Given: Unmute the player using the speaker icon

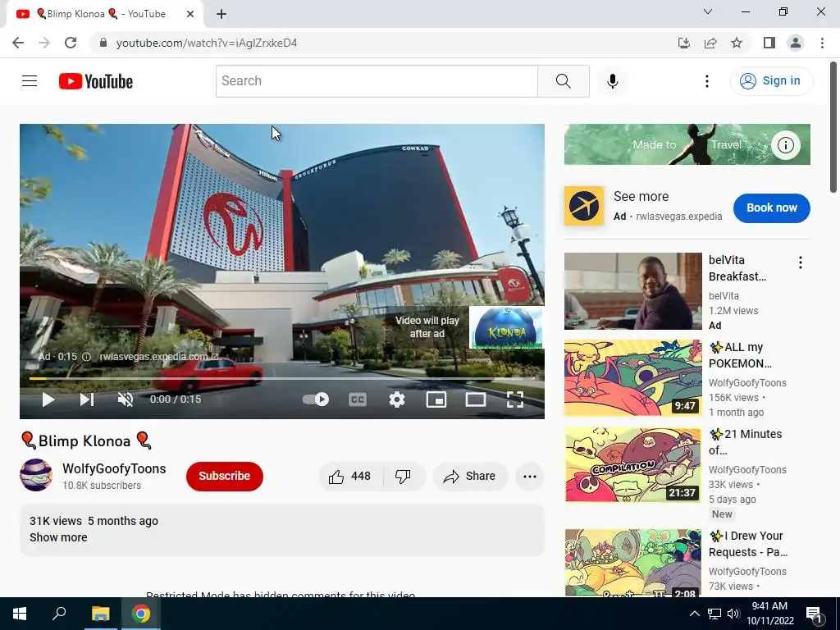Looking at the screenshot, I should coord(126,399).
